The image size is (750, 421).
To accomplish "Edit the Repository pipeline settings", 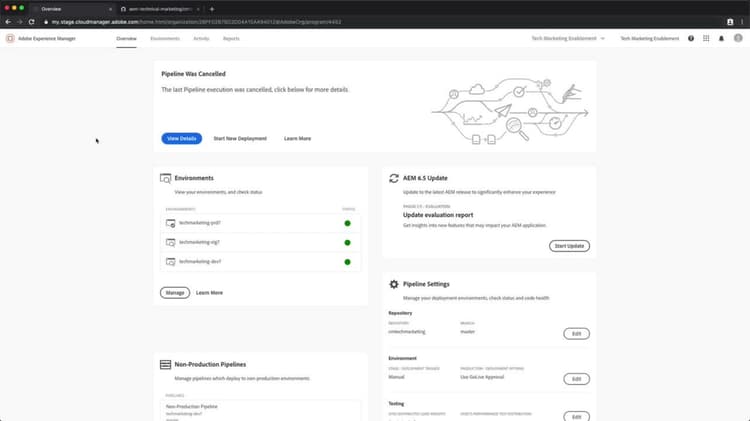I will click(576, 333).
